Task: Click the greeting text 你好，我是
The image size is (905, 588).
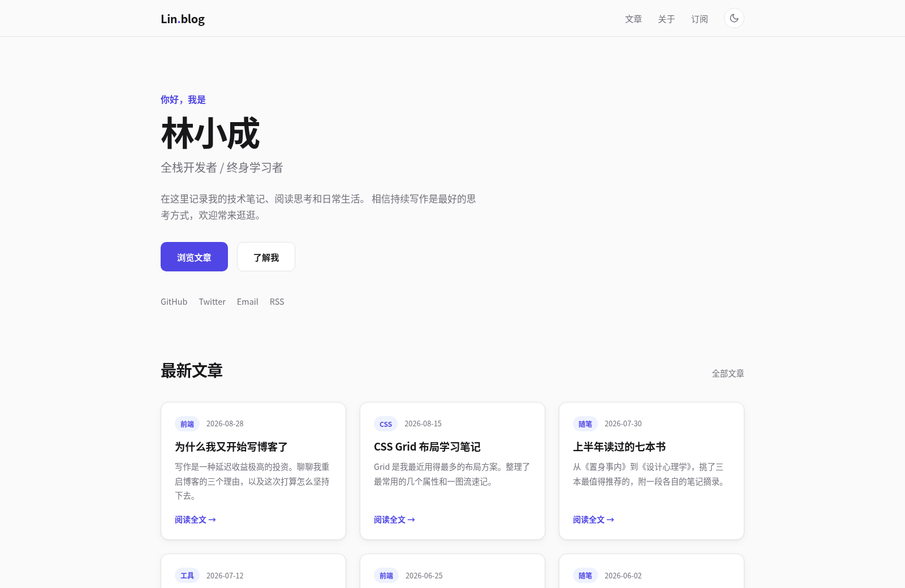Action: (183, 100)
